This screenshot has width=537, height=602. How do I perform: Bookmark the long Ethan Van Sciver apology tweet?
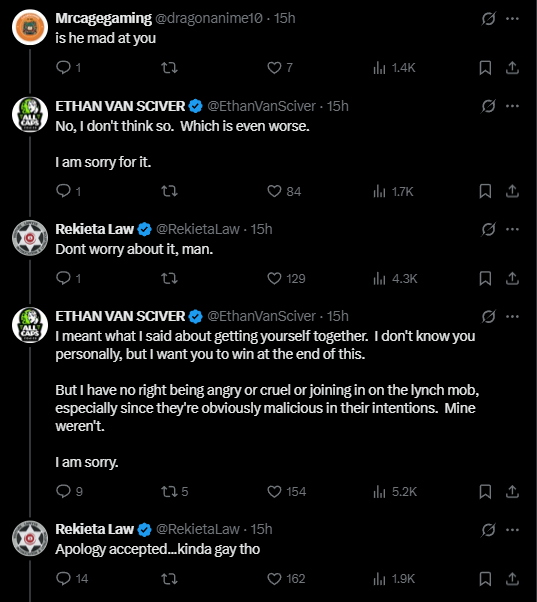(x=485, y=491)
